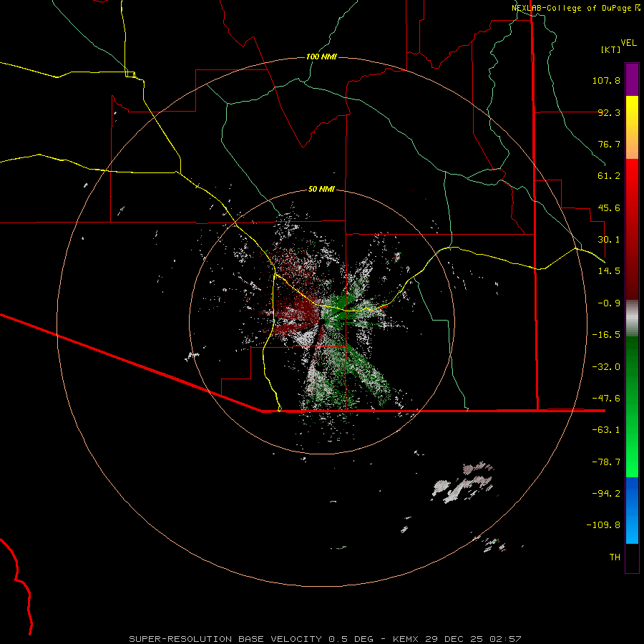Click the 107.8 velocity scale value
The height and width of the screenshot is (644, 644).
(x=606, y=80)
